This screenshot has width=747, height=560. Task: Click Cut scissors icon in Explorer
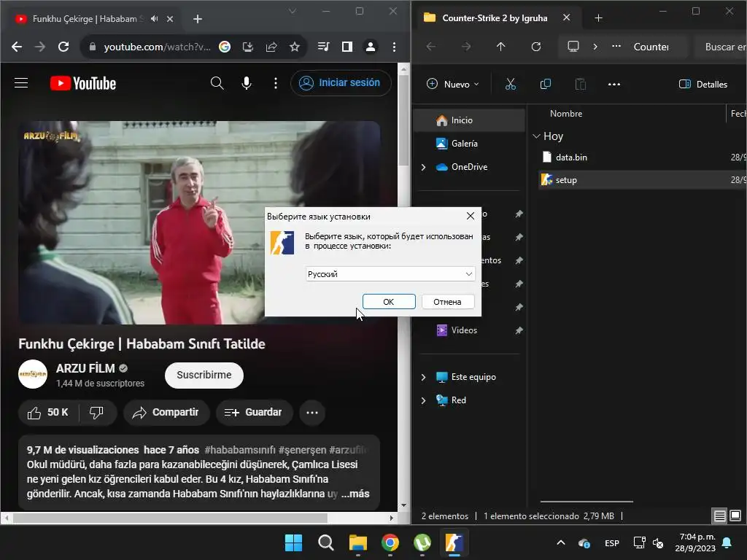[511, 85]
